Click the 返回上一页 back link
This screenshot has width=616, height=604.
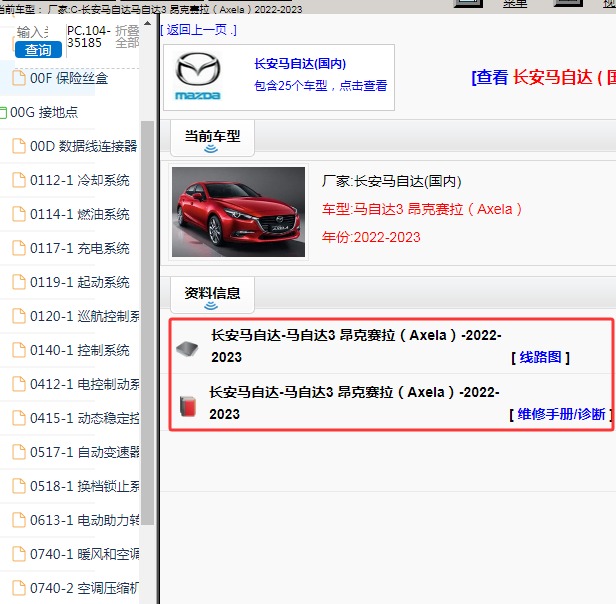198,30
